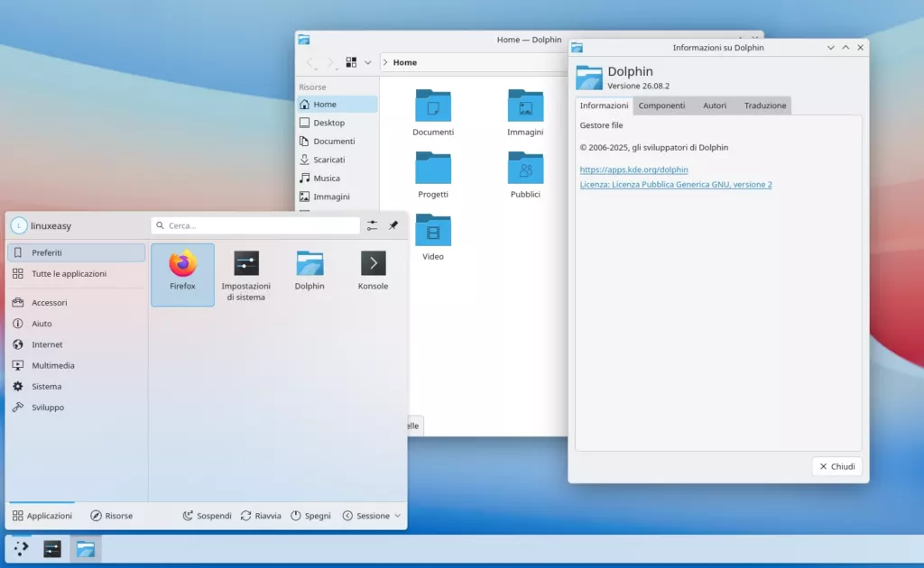This screenshot has height=568, width=924.
Task: Click Dolphin logo in about dialog header
Action: pos(588,78)
